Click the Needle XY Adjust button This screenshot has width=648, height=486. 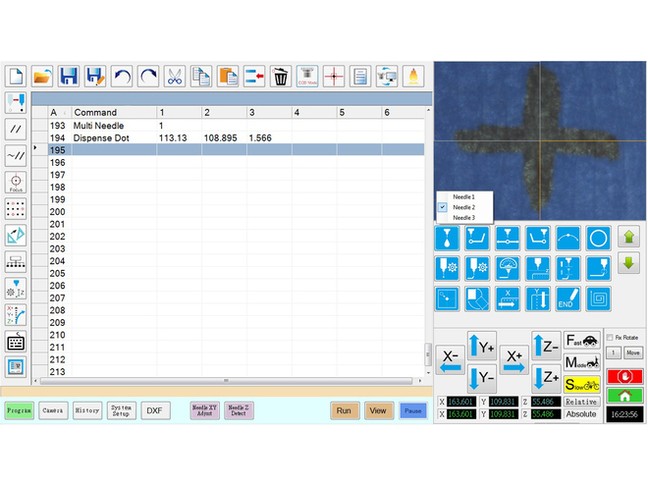[204, 410]
